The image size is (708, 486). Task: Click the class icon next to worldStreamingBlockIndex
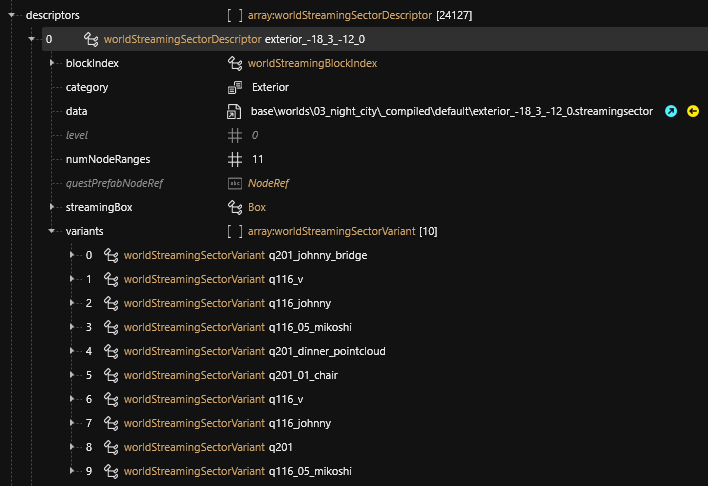235,63
